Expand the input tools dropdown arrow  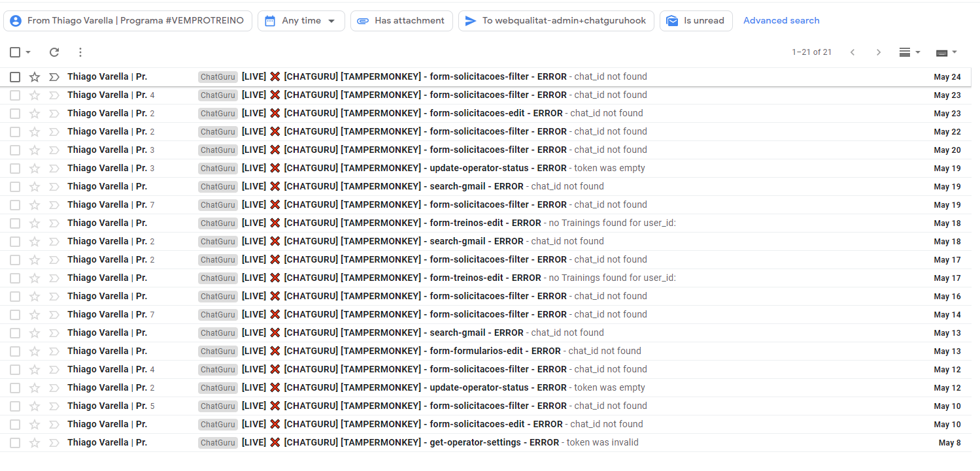click(x=955, y=52)
